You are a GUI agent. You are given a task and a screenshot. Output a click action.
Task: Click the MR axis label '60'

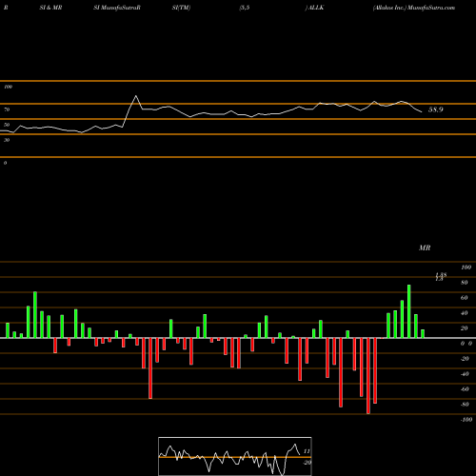[465, 298]
